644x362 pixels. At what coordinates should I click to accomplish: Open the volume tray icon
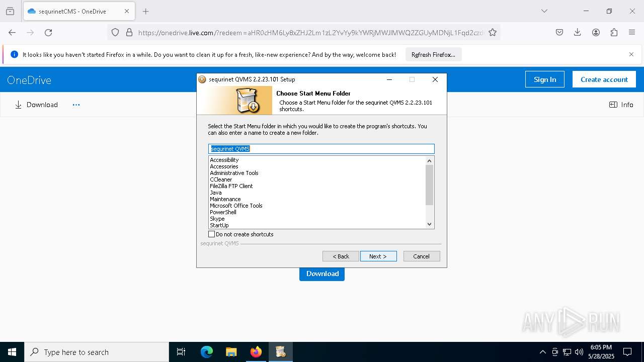pyautogui.click(x=579, y=352)
